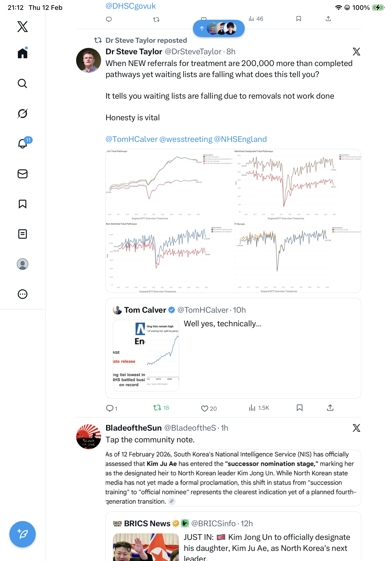This screenshot has width=392, height=561.
Task: Open the @wesstreeting mention link
Action: pyautogui.click(x=186, y=139)
